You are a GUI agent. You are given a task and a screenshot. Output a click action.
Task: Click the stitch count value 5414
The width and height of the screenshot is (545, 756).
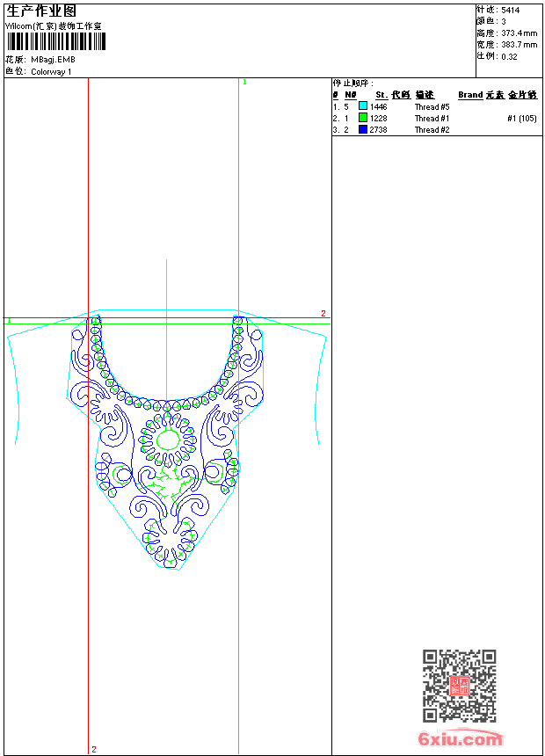510,9
